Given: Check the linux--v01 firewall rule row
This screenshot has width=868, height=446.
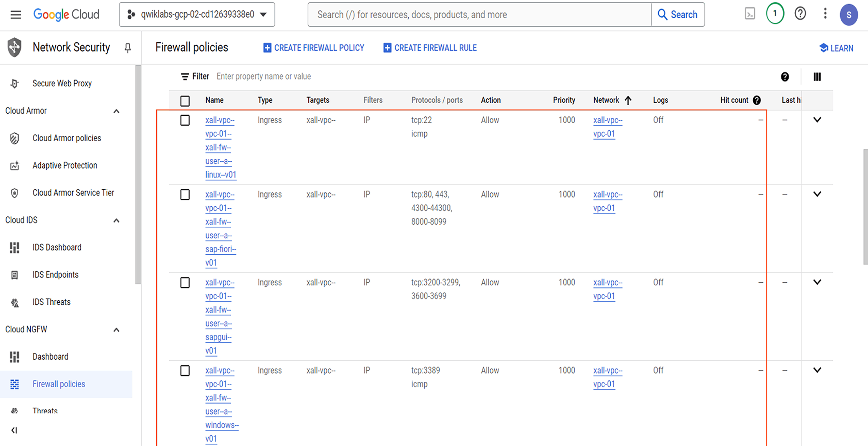Looking at the screenshot, I should (185, 120).
